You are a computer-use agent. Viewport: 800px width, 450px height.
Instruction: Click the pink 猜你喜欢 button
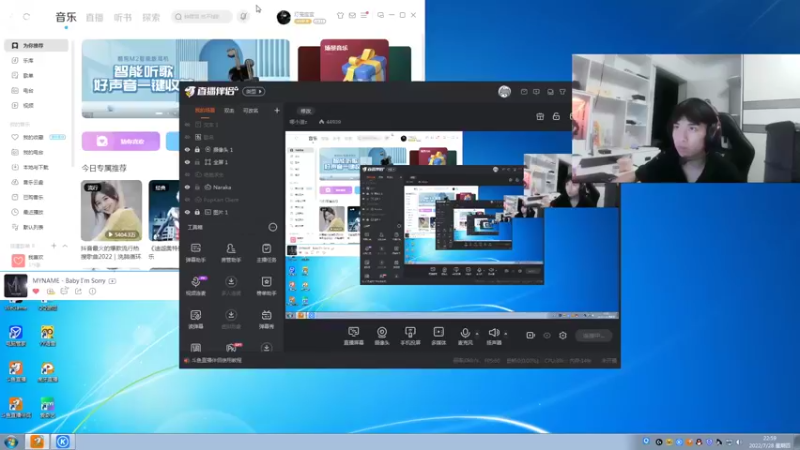121,141
